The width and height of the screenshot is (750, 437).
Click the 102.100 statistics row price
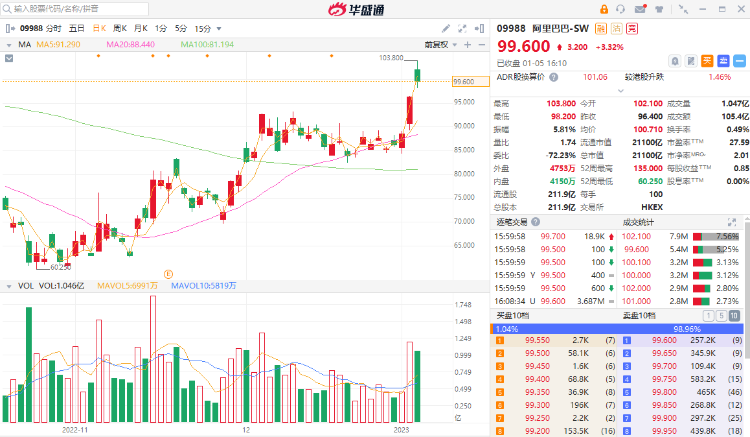[636, 237]
